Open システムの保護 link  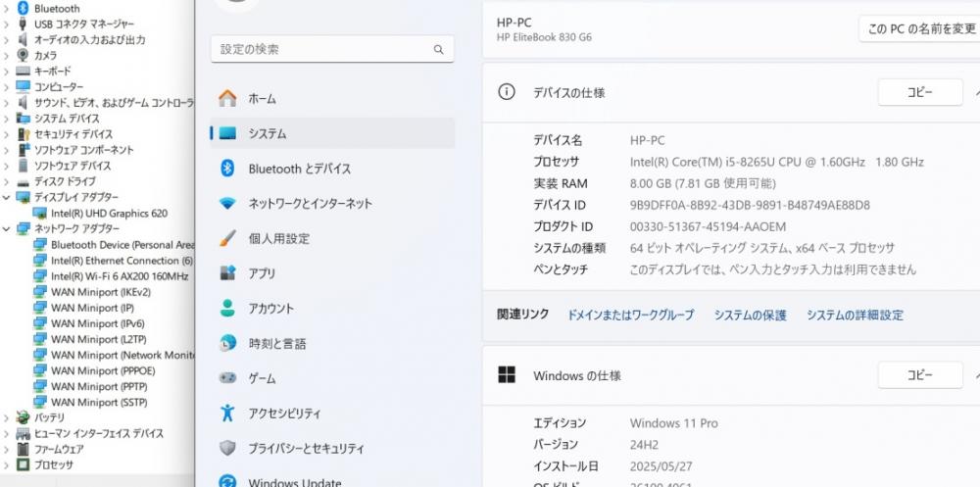click(750, 315)
